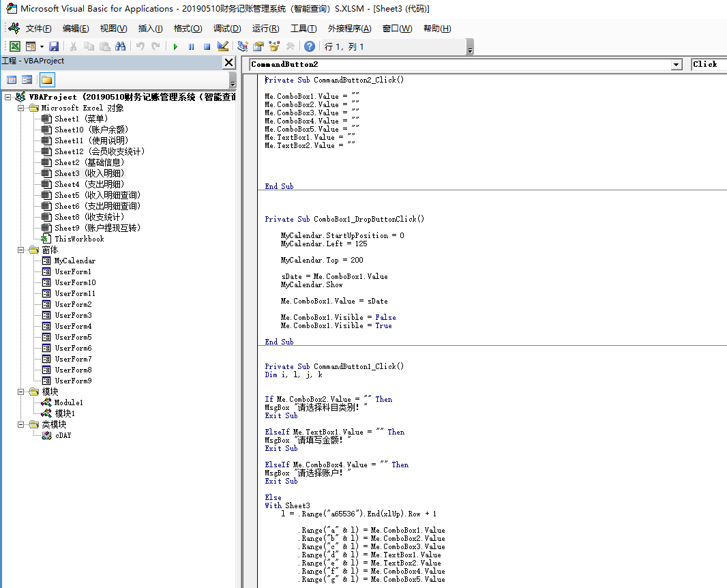Save the project with the floppy icon
This screenshot has height=588, width=727.
point(54,46)
